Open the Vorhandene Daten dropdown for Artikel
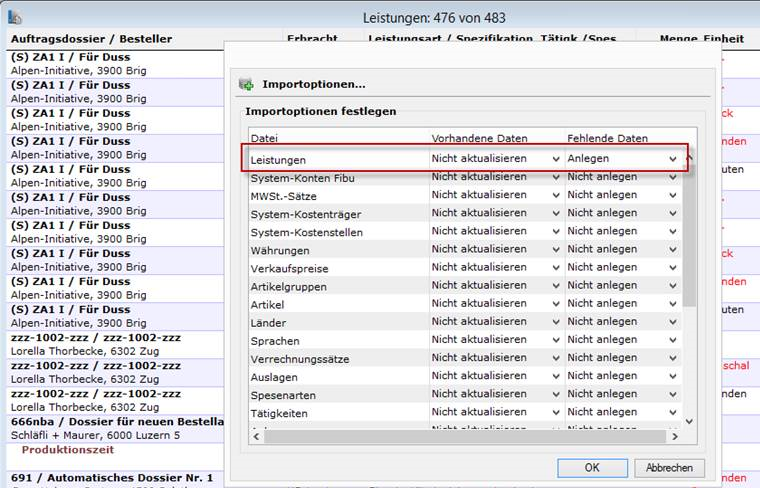Screen dimensions: 760x488 tap(556, 304)
